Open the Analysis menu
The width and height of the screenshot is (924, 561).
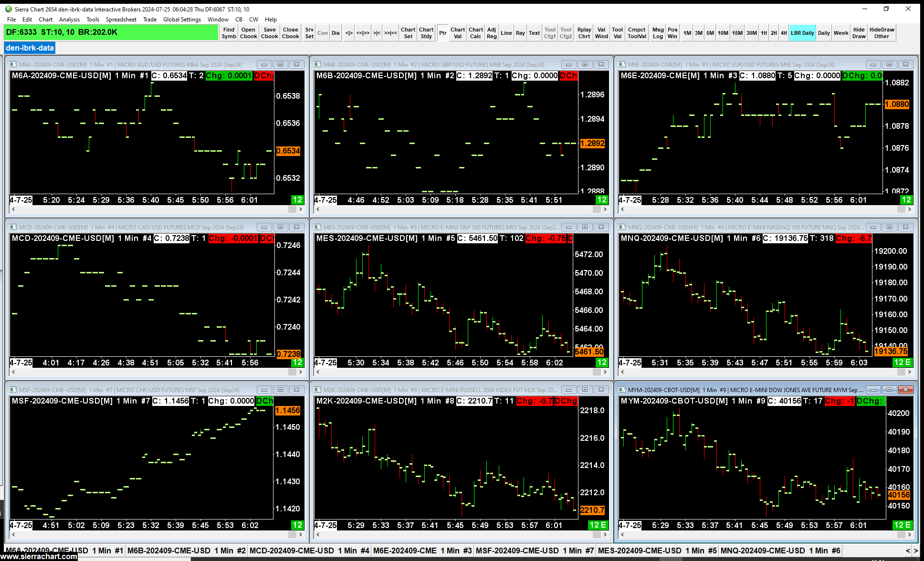point(69,20)
